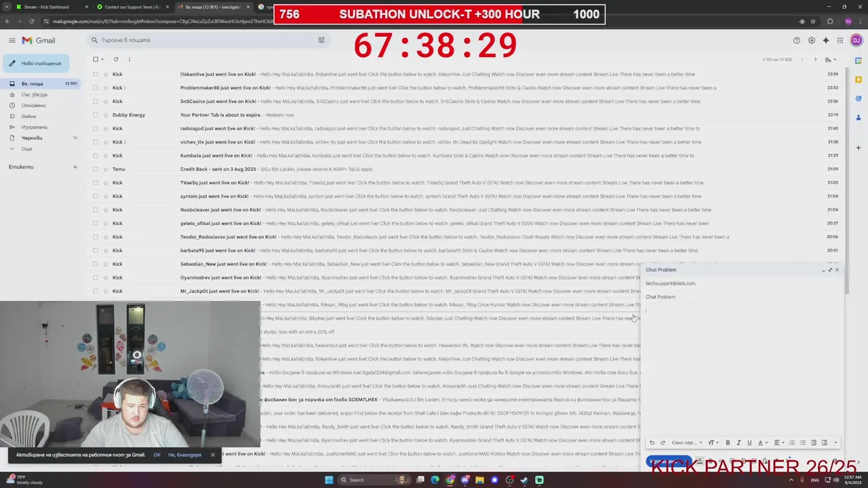Image resolution: width=868 pixels, height=488 pixels.
Task: Check the box for radoisgod email
Action: pos(95,128)
